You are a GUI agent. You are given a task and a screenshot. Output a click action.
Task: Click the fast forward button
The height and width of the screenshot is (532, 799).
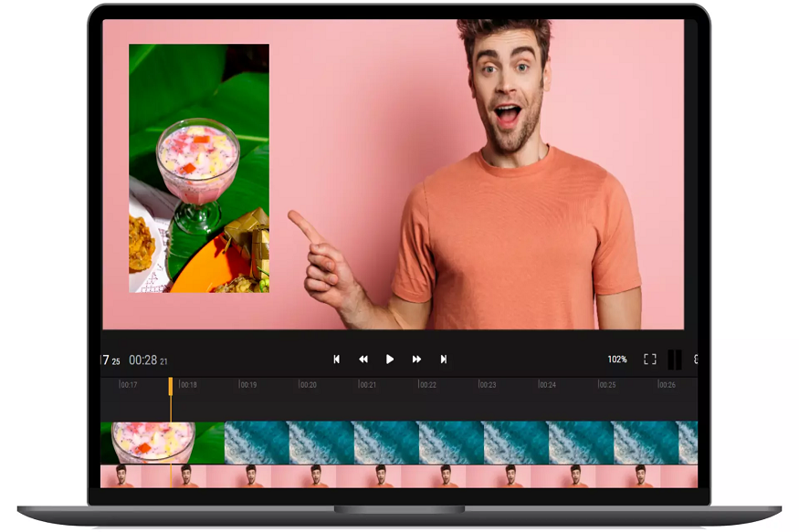point(416,360)
